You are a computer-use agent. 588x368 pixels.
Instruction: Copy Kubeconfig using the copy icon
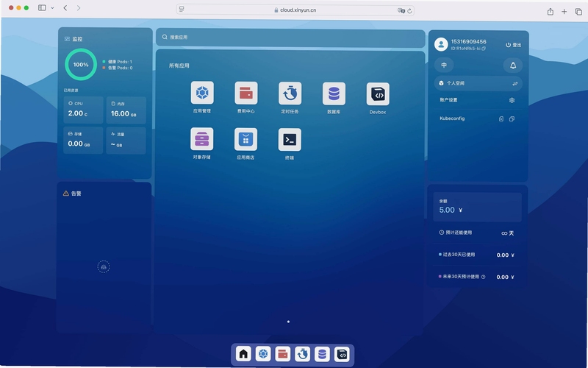[512, 118]
